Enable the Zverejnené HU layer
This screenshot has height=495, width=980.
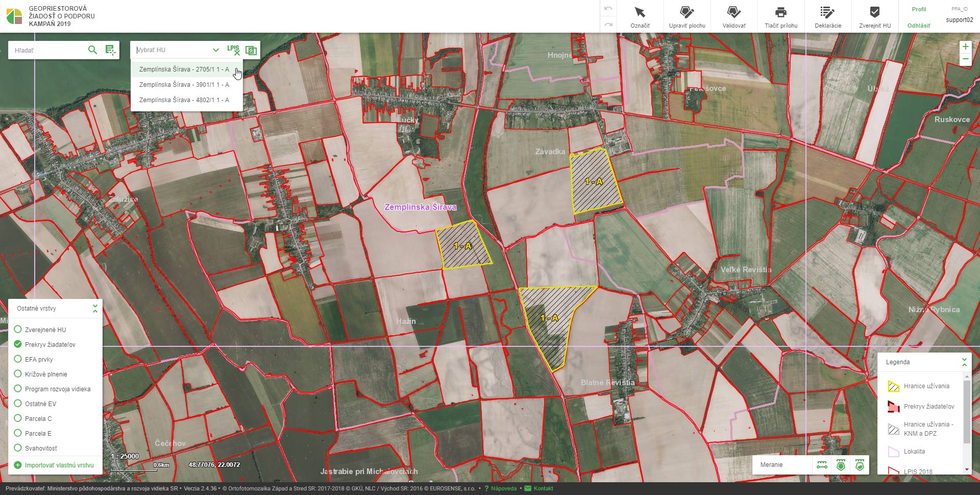point(18,329)
